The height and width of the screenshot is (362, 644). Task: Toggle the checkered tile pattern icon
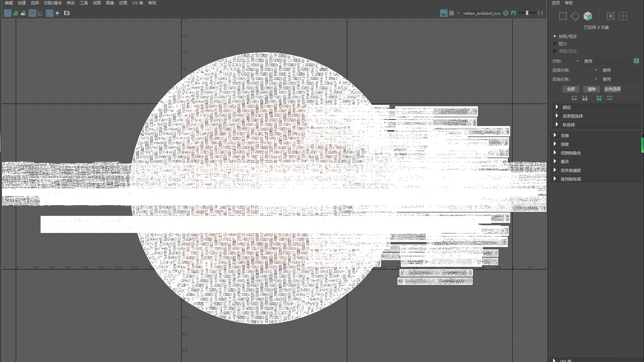(451, 13)
